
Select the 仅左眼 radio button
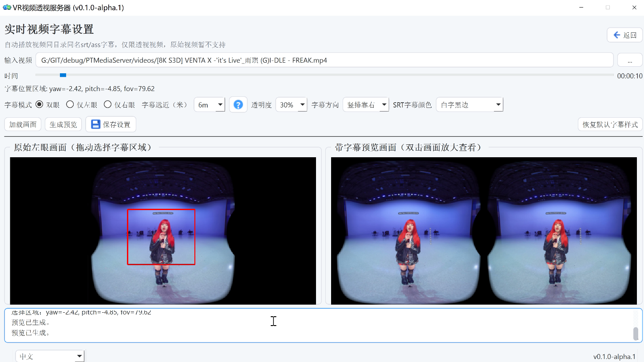click(70, 105)
